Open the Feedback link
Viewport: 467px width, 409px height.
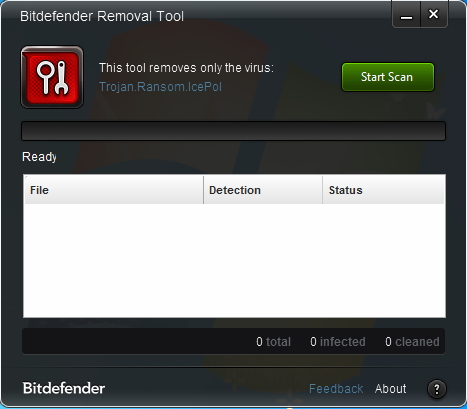click(336, 389)
